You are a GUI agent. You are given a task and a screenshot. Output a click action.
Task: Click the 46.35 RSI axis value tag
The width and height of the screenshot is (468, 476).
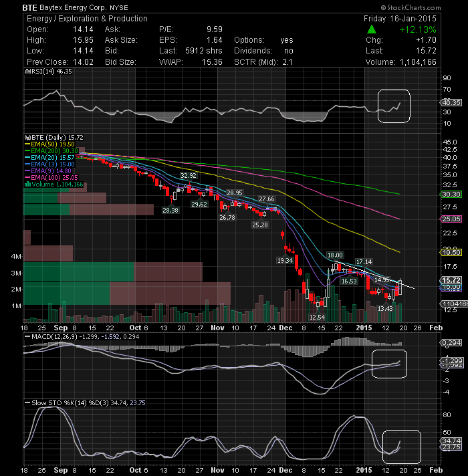pos(451,102)
